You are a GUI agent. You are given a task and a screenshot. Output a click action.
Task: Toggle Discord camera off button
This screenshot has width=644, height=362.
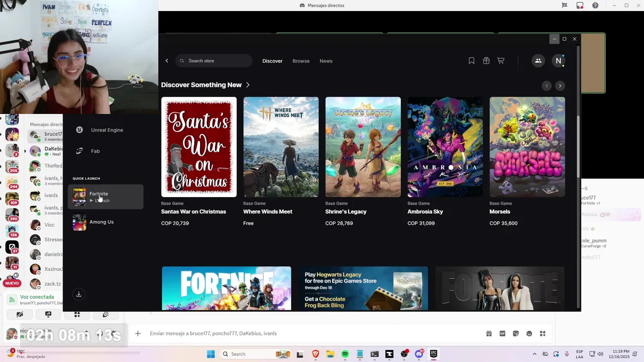click(20, 314)
